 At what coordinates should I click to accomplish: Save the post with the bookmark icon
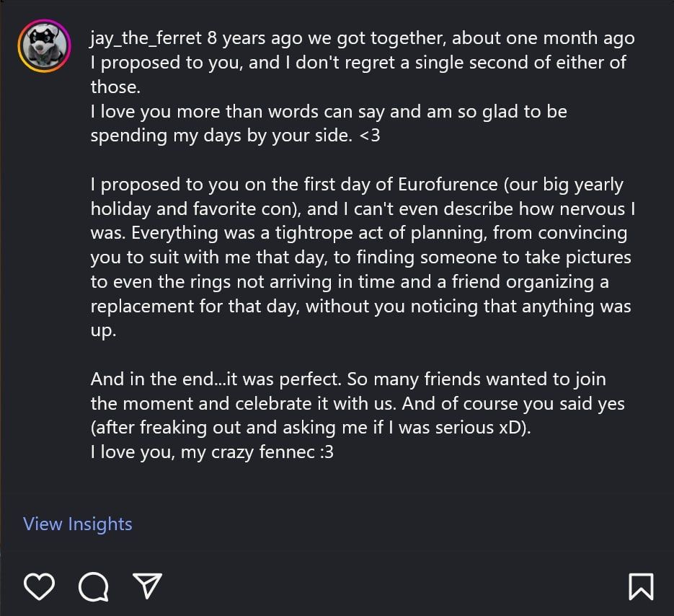[x=641, y=586]
